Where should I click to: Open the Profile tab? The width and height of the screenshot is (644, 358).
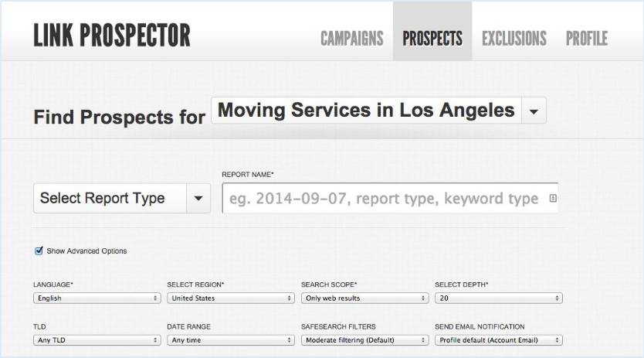pyautogui.click(x=587, y=39)
